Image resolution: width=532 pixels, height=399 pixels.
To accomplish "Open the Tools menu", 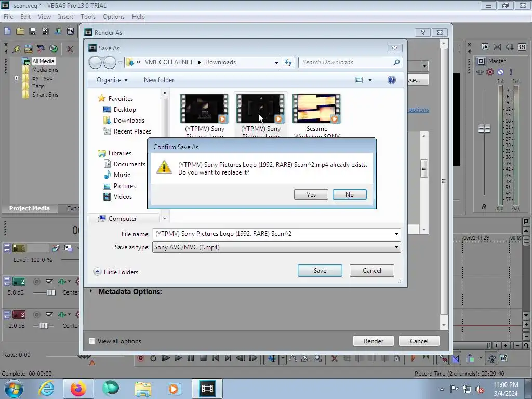I will click(x=88, y=16).
